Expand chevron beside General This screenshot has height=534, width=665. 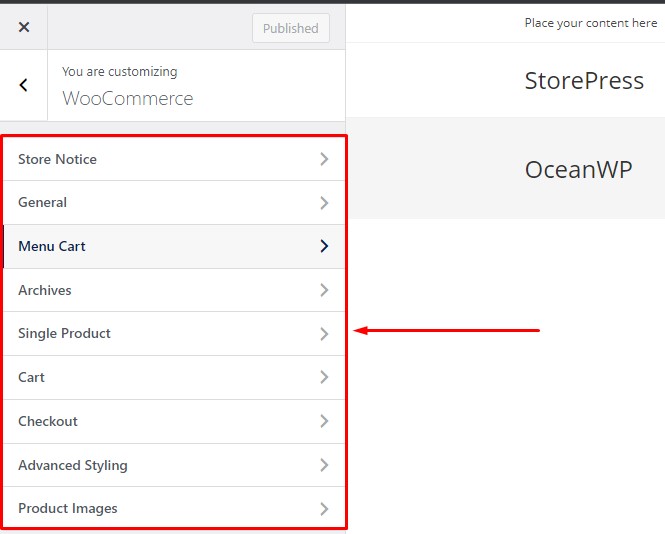point(324,203)
